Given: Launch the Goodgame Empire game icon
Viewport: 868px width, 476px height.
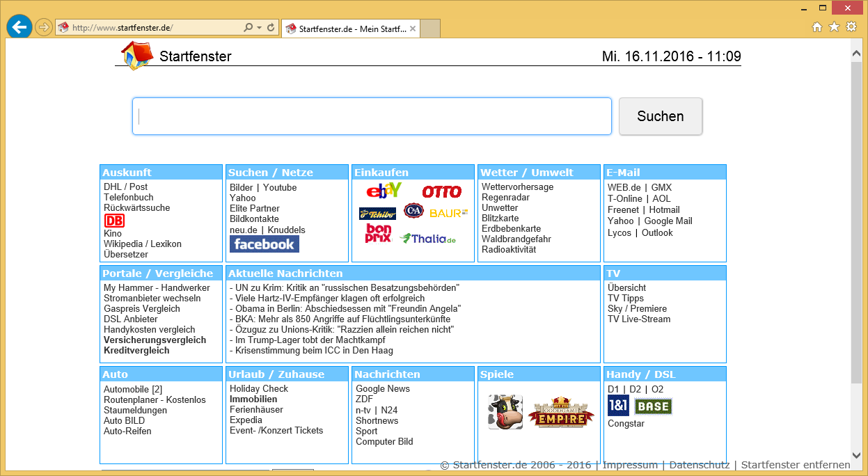Looking at the screenshot, I should (561, 413).
